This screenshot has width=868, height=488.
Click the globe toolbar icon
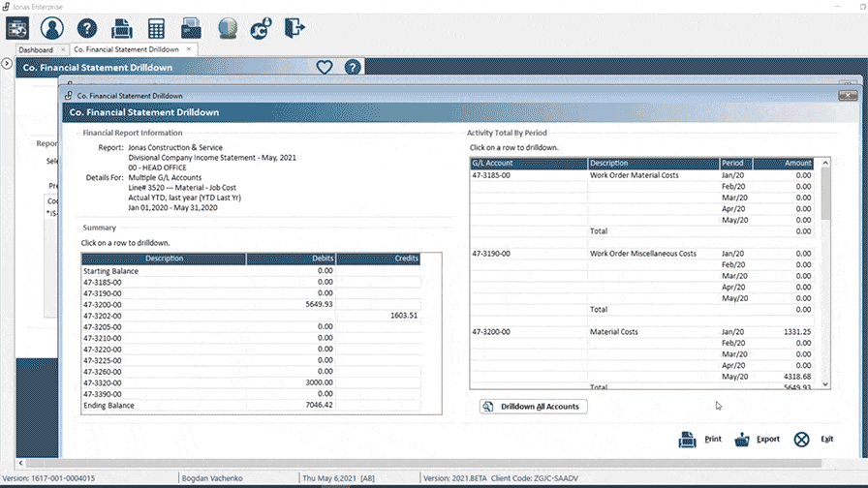pos(228,28)
